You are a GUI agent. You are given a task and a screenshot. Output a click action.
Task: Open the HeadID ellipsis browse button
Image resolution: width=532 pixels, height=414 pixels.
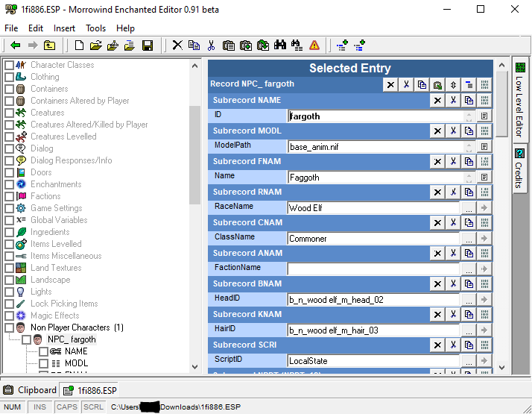click(x=469, y=300)
